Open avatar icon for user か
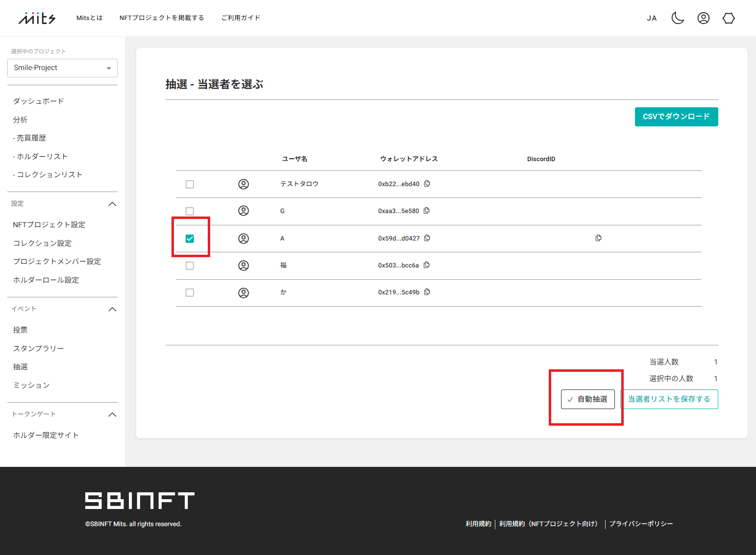 pyautogui.click(x=244, y=293)
